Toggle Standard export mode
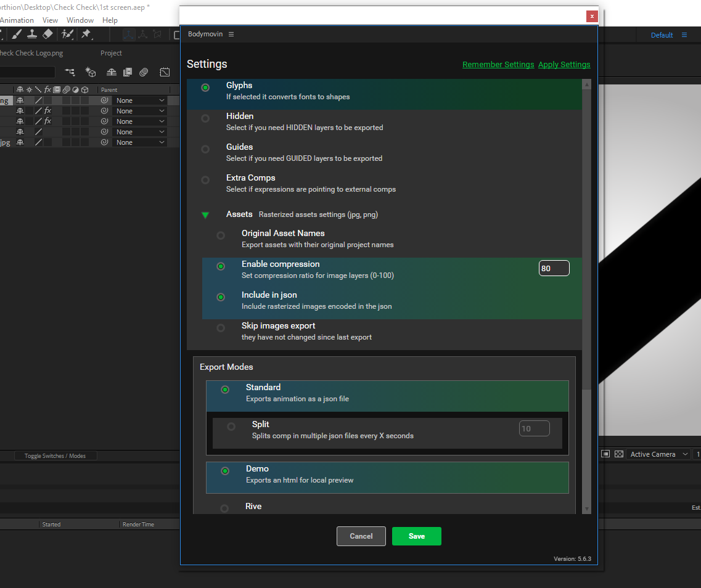The width and height of the screenshot is (701, 588). click(x=225, y=390)
